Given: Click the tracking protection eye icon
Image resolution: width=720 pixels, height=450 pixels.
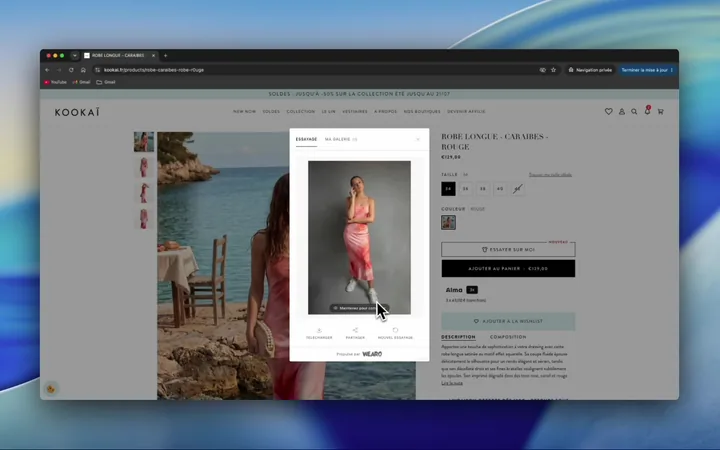Looking at the screenshot, I should [x=543, y=70].
